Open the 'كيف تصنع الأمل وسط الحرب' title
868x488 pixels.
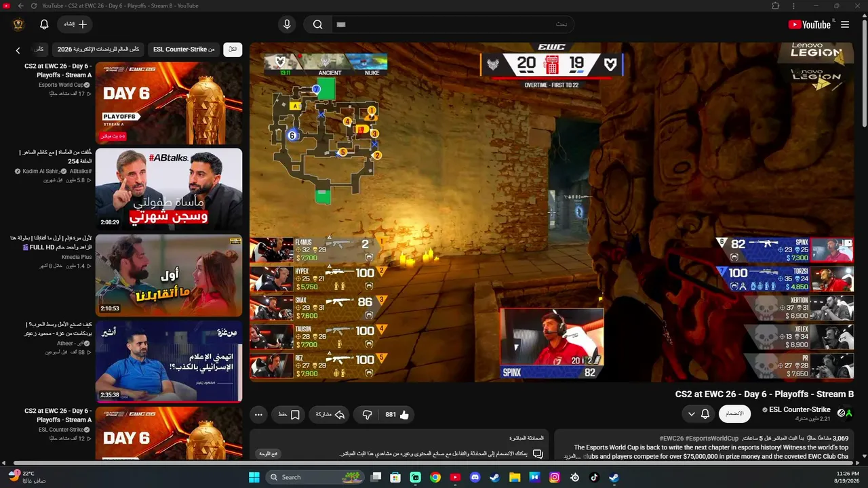pyautogui.click(x=58, y=329)
